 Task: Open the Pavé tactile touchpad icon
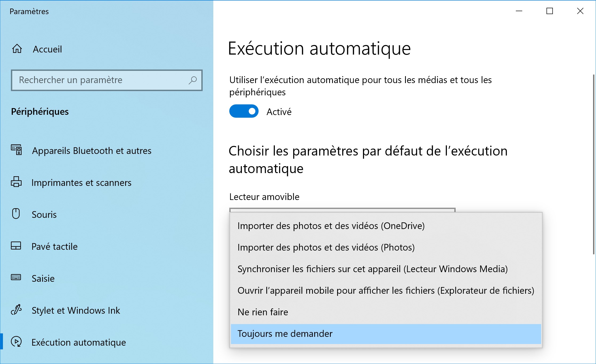[x=16, y=246]
